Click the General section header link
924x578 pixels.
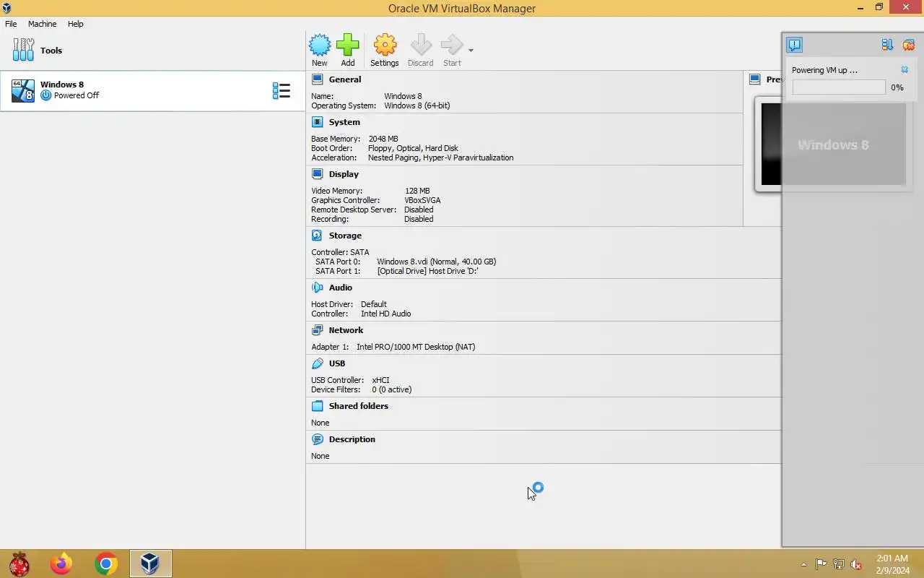click(344, 79)
